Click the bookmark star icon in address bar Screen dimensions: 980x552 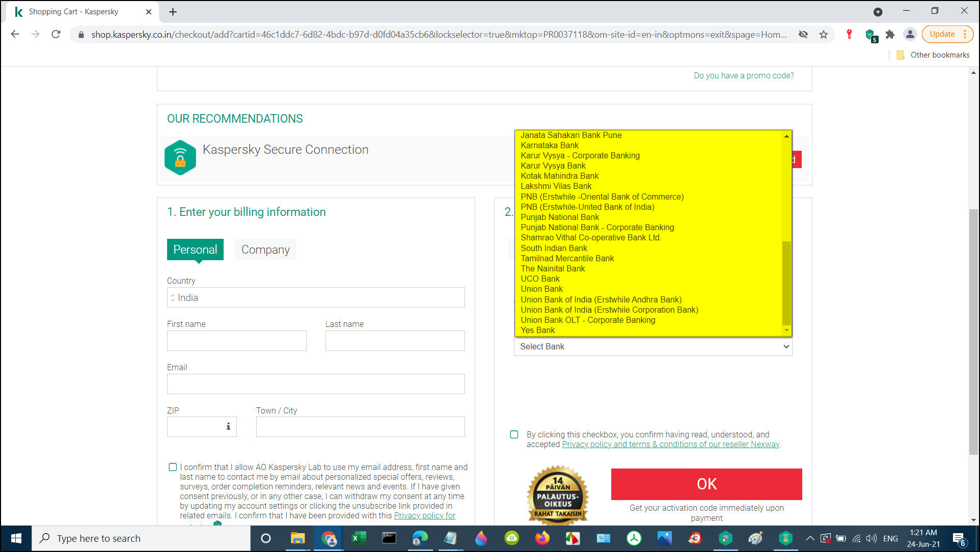pyautogui.click(x=824, y=35)
